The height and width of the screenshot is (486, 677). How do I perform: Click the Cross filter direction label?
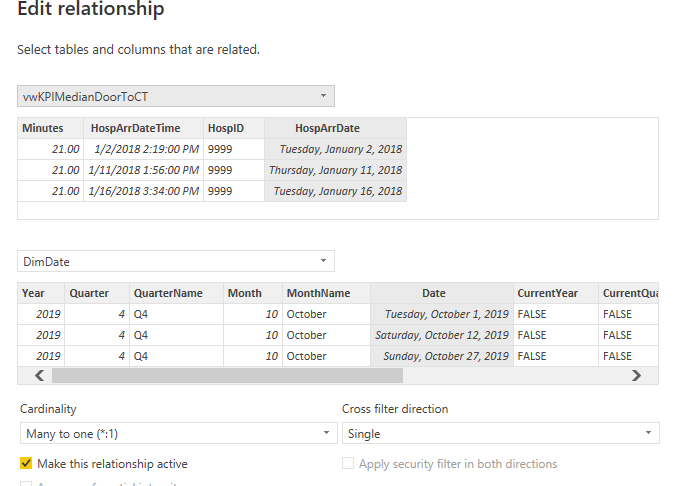[395, 409]
